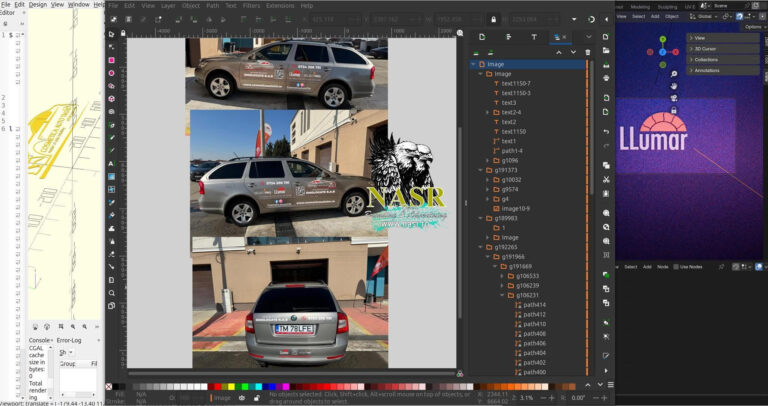Viewport: 768px width, 406px height.
Task: Collapse the g191373 group in the tree
Action: 480,170
